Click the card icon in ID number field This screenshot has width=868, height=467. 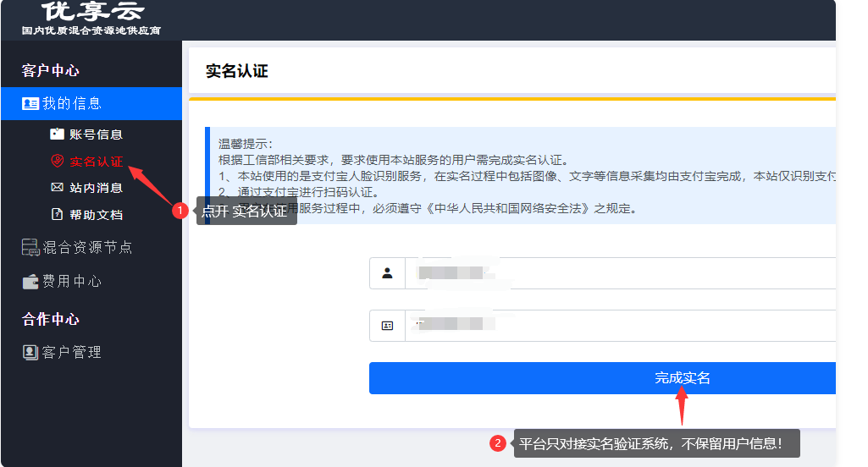pos(387,326)
